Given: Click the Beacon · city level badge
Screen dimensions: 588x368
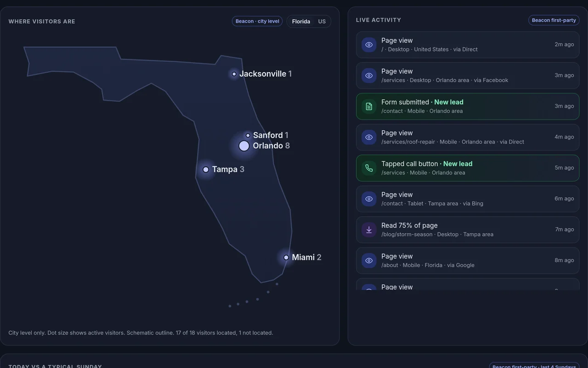Looking at the screenshot, I should tap(257, 21).
